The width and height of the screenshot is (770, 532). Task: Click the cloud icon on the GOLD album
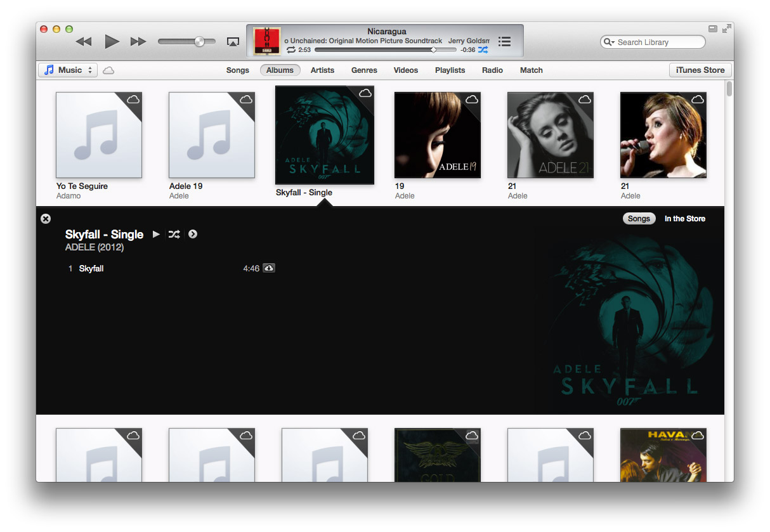pyautogui.click(x=472, y=436)
